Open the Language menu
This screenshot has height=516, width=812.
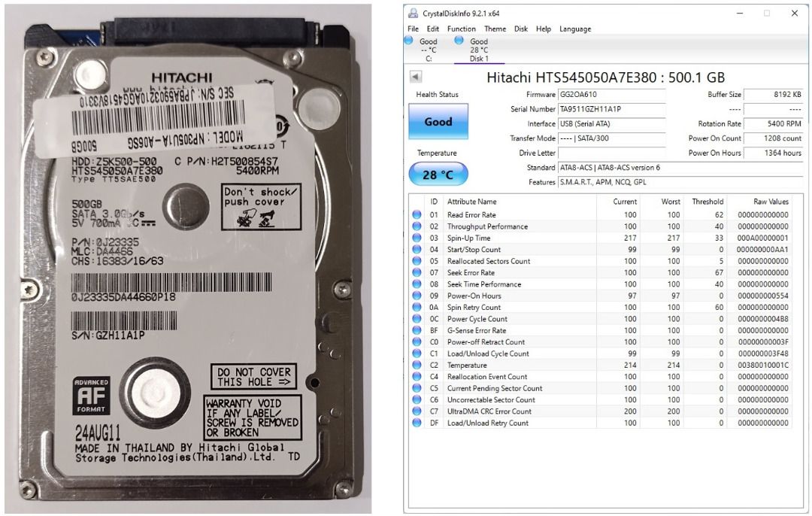click(575, 29)
